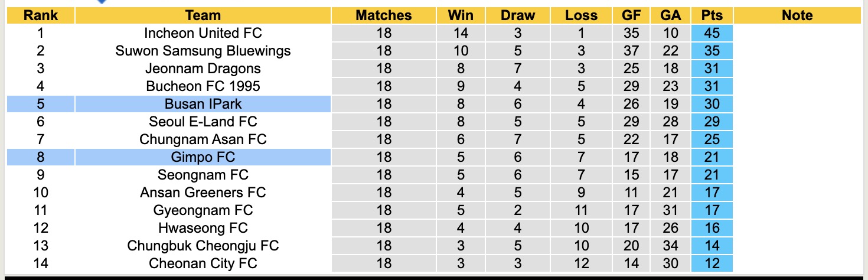Click on Jeonnam Dragons team name
Viewport: 868px width, 280px height.
(x=203, y=69)
